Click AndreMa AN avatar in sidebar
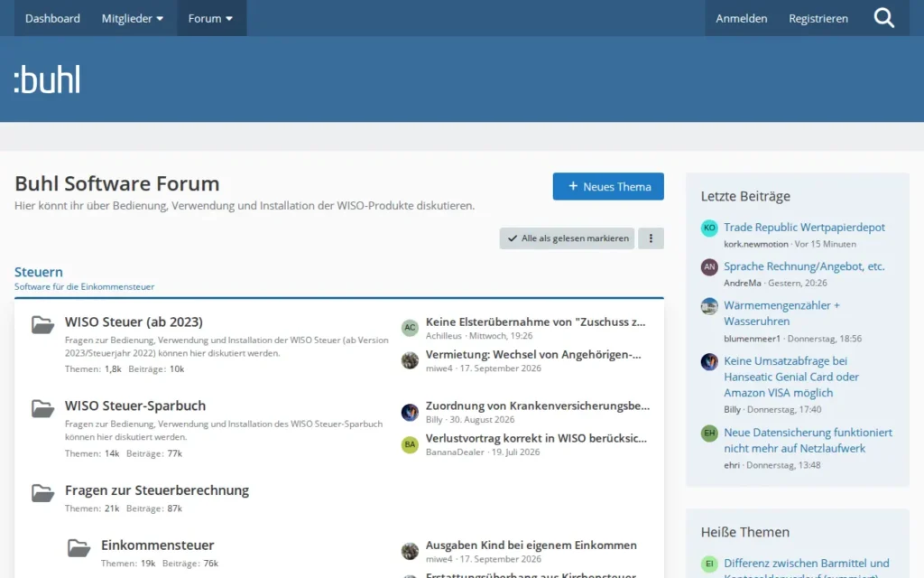Viewport: 924px width, 578px height. point(709,266)
